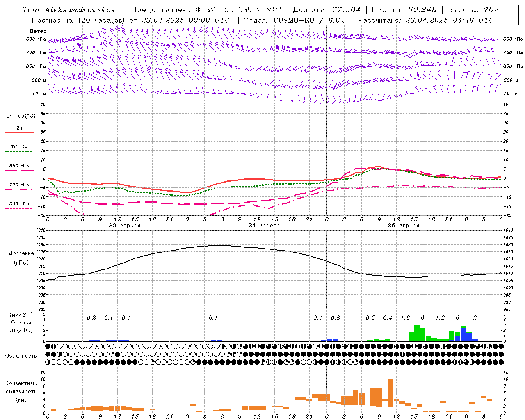The image size is (525, 420).
Task: Click the 700 гПа temperature legend entry
Action: click(x=19, y=185)
